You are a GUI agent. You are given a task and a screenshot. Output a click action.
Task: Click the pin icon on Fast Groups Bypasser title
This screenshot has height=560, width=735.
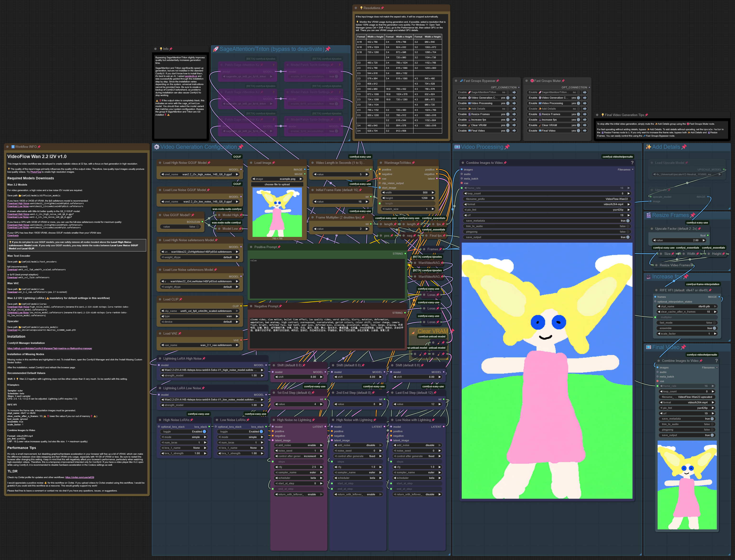pos(498,81)
